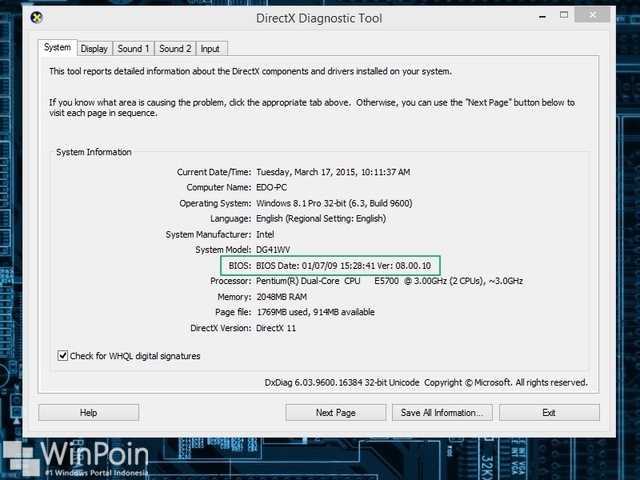Minimize the DirectX Diagnostic Tool window
This screenshot has height=480, width=640.
[542, 16]
